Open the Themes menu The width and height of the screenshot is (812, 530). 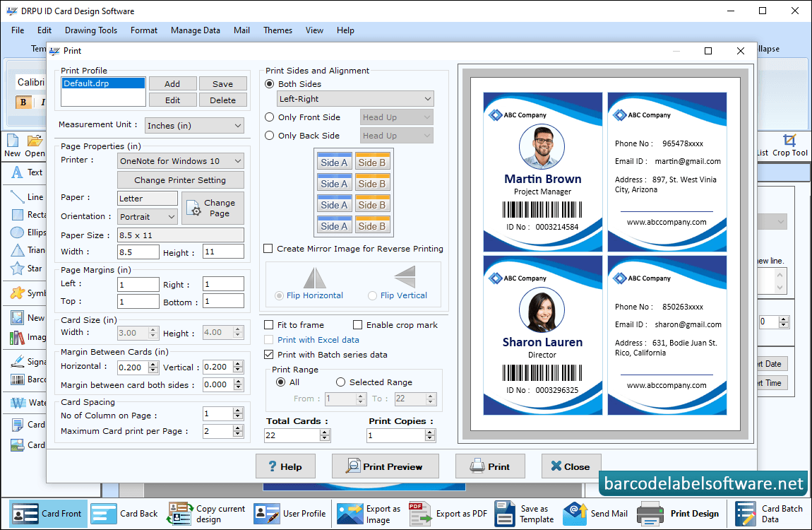click(277, 30)
